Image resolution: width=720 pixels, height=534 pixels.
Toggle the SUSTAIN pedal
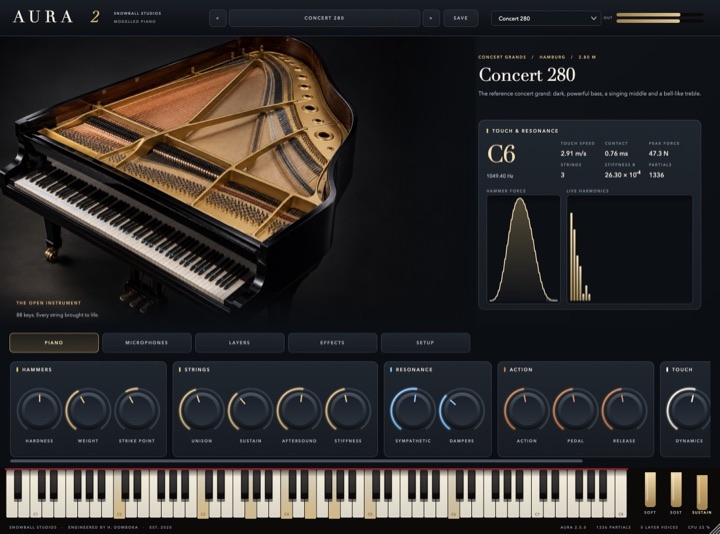(702, 492)
